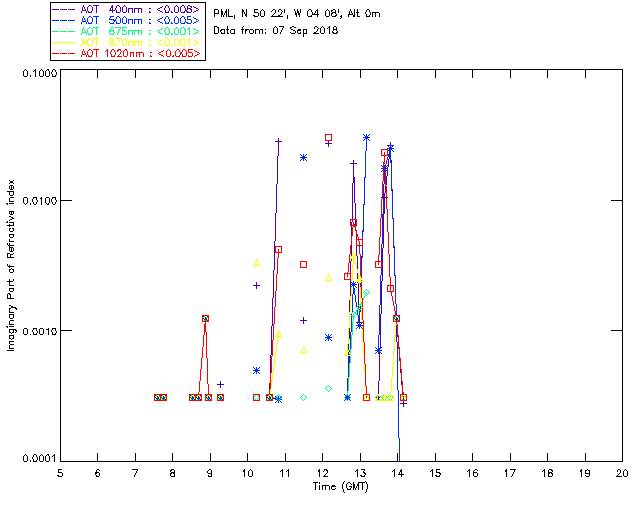Select the isolated blue asterisk at 11.5 GMT near 0.02
Viewport: 640px width, 512px height.
click(303, 158)
